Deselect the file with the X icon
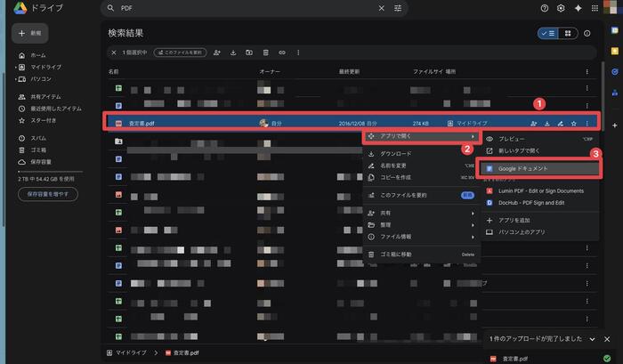The height and width of the screenshot is (364, 623). 114,53
